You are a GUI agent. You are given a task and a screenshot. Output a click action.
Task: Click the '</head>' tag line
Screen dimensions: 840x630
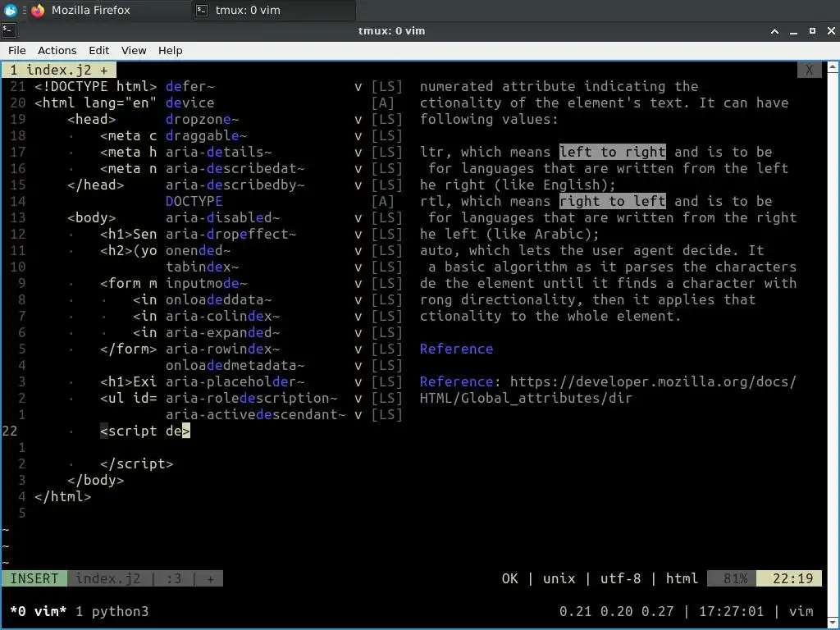(x=95, y=185)
